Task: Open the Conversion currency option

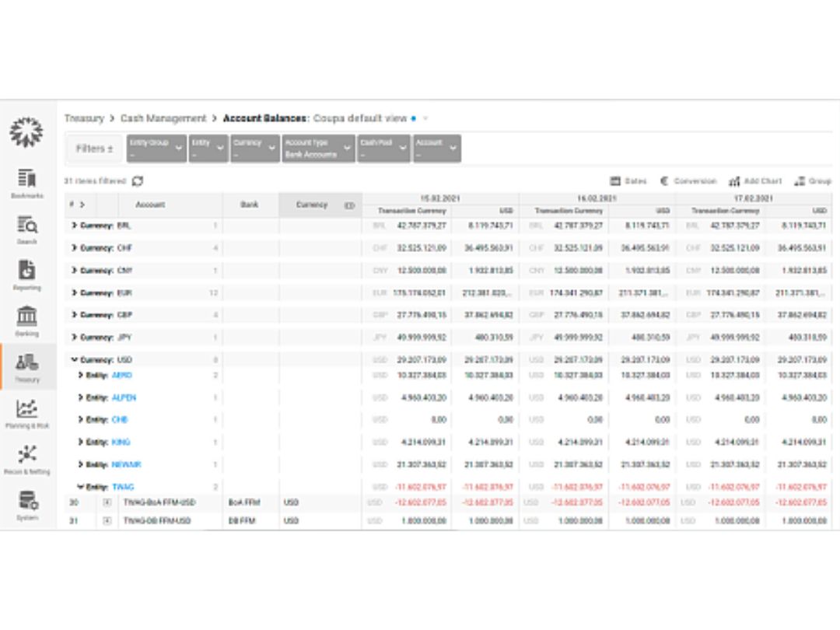Action: coord(688,181)
